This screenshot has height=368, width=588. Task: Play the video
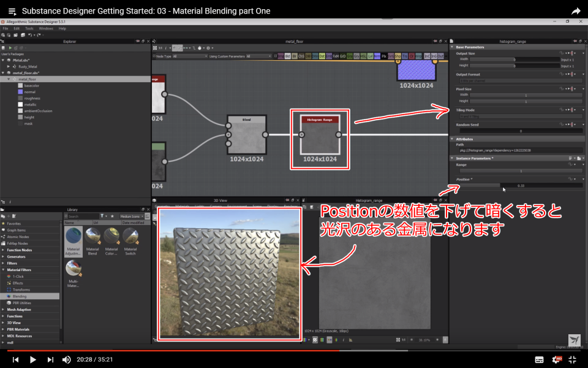[32, 359]
